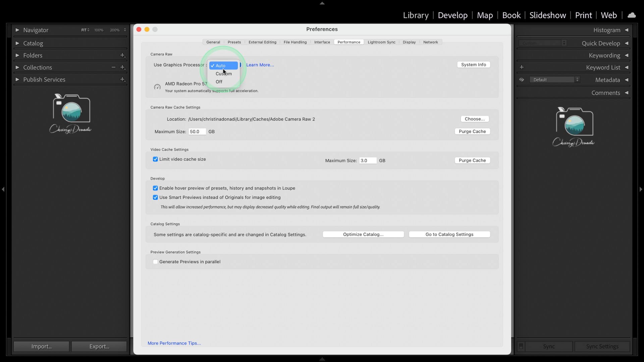The height and width of the screenshot is (362, 644).
Task: Switch to the File Handling tab
Action: pyautogui.click(x=295, y=42)
